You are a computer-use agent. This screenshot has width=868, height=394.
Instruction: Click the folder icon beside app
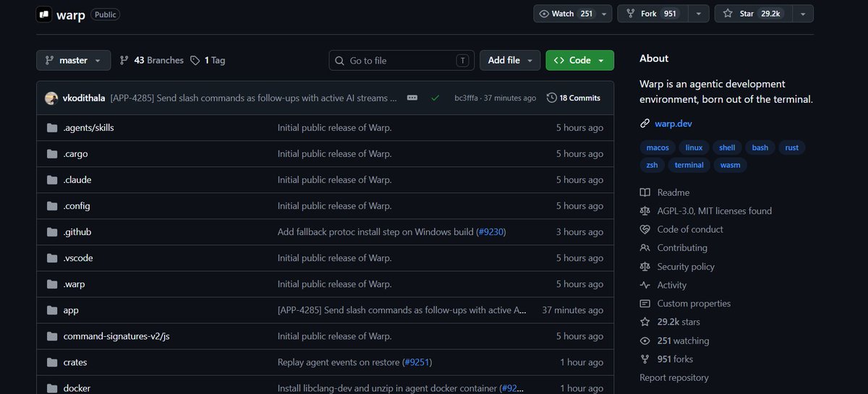[52, 310]
